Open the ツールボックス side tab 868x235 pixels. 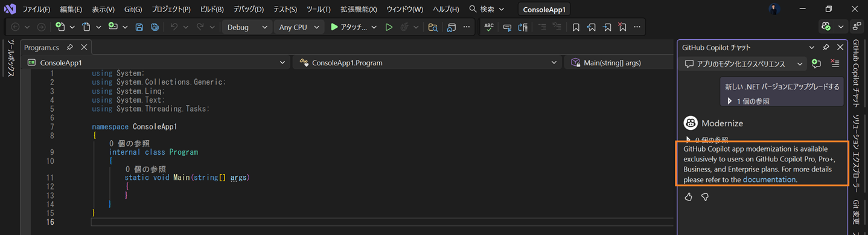coord(10,59)
